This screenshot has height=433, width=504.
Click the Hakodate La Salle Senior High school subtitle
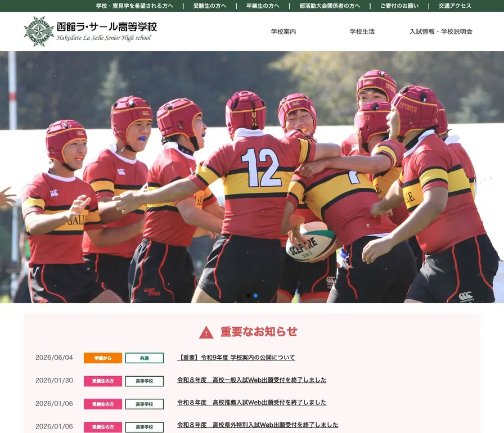[104, 38]
